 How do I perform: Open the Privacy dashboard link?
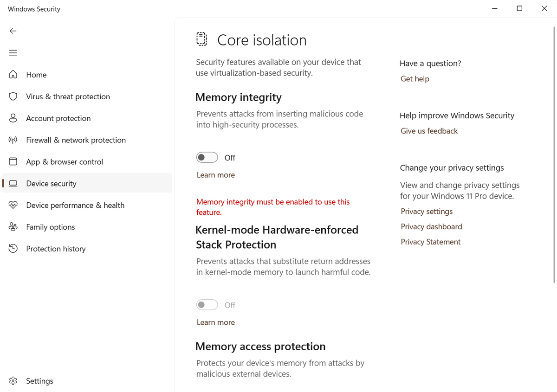[x=431, y=227]
